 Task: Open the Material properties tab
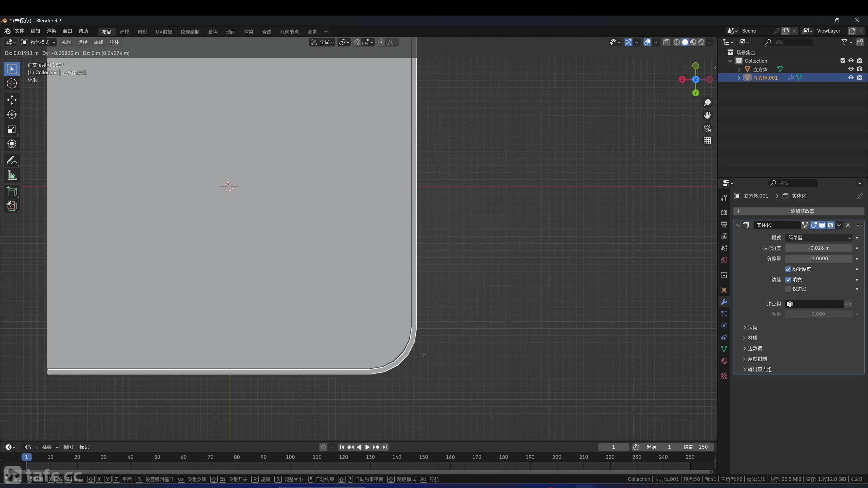(724, 361)
